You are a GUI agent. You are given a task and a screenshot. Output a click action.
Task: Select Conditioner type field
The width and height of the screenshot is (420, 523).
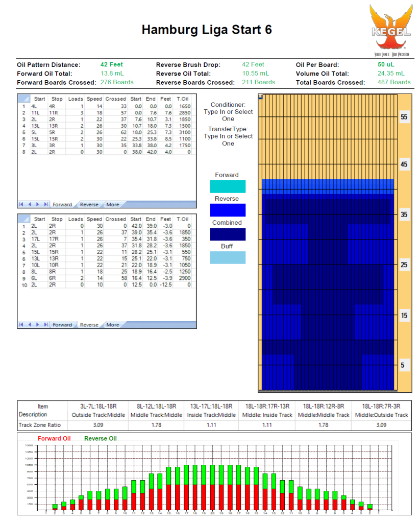click(x=228, y=112)
